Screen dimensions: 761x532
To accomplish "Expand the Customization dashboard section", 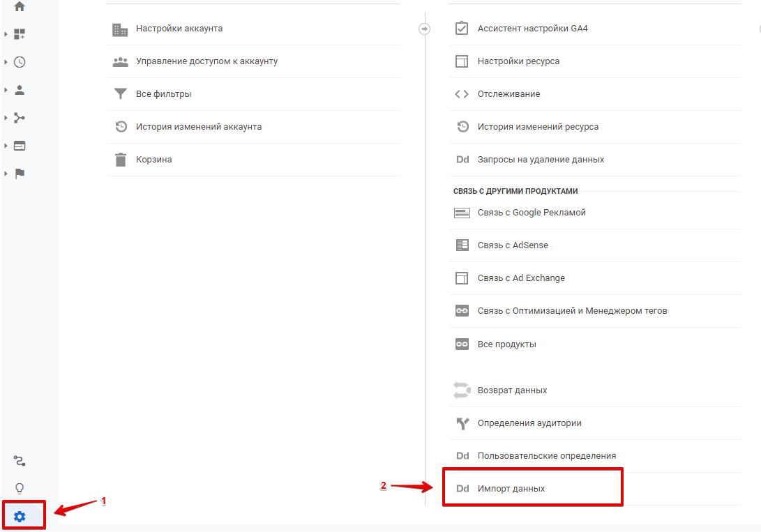I will pyautogui.click(x=6, y=33).
